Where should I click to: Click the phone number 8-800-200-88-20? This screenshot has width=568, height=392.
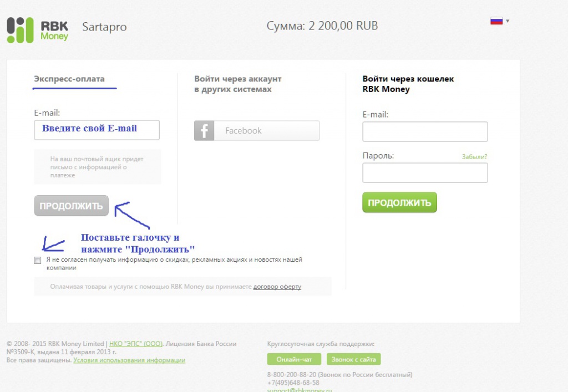(292, 375)
